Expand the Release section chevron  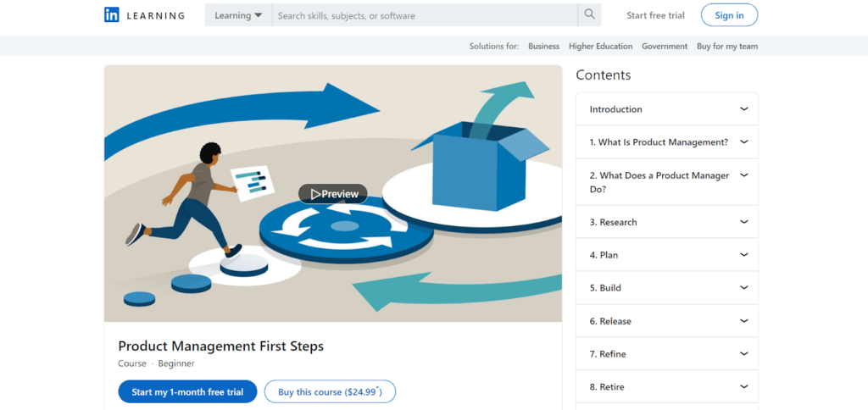click(x=744, y=321)
